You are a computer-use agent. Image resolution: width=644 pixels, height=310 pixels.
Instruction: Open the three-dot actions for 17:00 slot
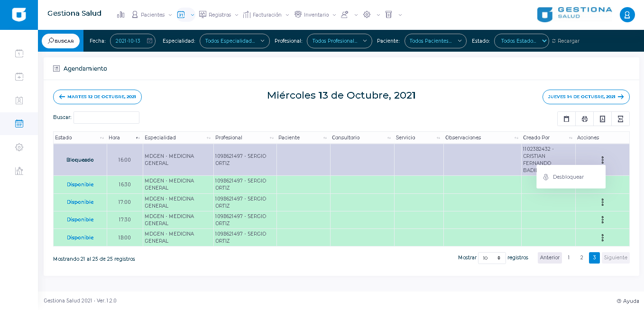click(x=602, y=202)
